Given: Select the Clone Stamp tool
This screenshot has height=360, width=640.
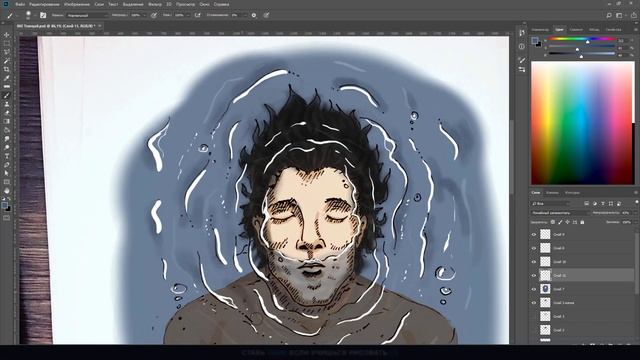Looking at the screenshot, I should [7, 104].
